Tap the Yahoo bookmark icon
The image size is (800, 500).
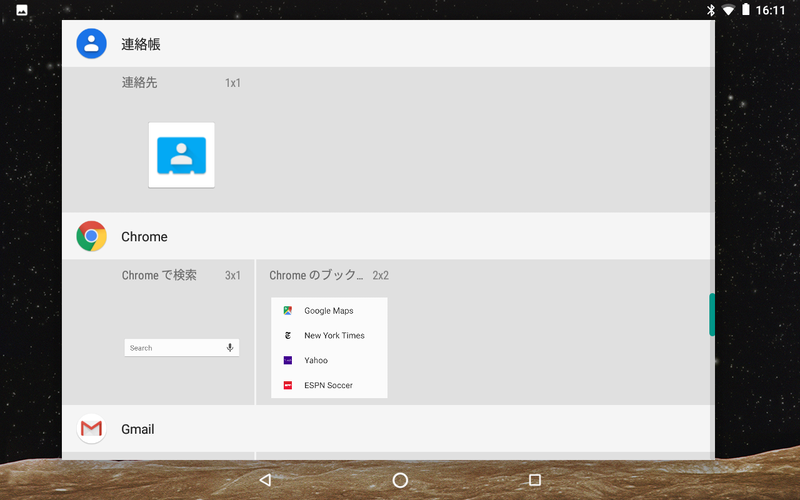[288, 360]
